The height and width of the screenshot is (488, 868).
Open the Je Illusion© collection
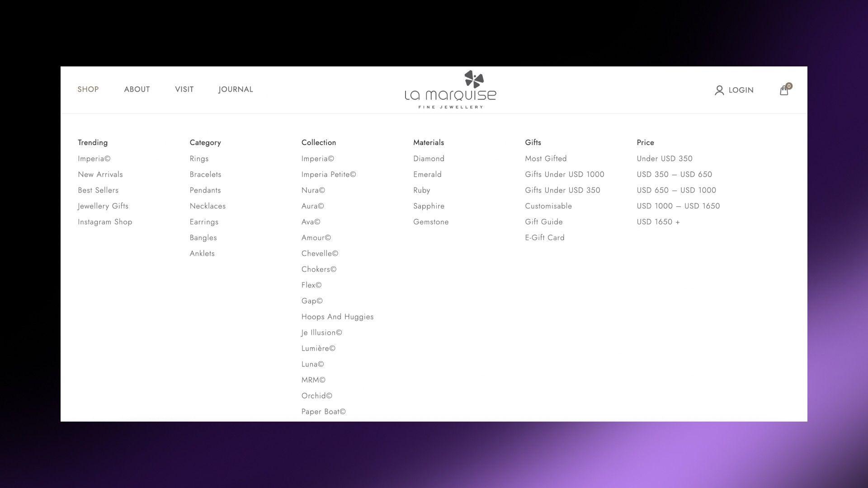coord(322,333)
